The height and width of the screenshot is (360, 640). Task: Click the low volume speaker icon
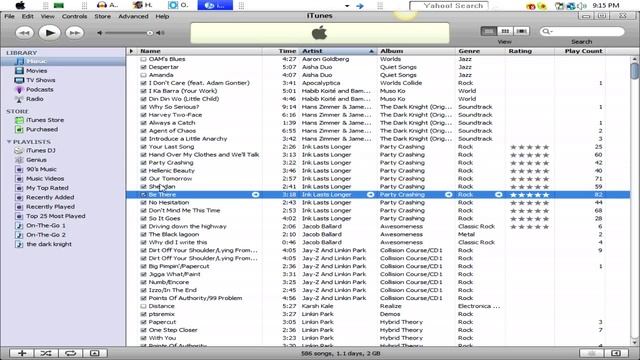pos(100,33)
